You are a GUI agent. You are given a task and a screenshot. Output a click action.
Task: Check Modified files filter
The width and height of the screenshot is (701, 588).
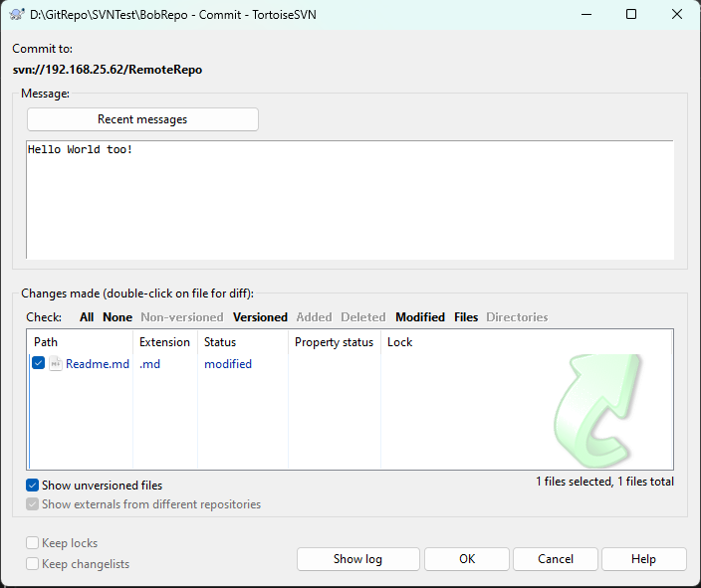click(x=420, y=317)
